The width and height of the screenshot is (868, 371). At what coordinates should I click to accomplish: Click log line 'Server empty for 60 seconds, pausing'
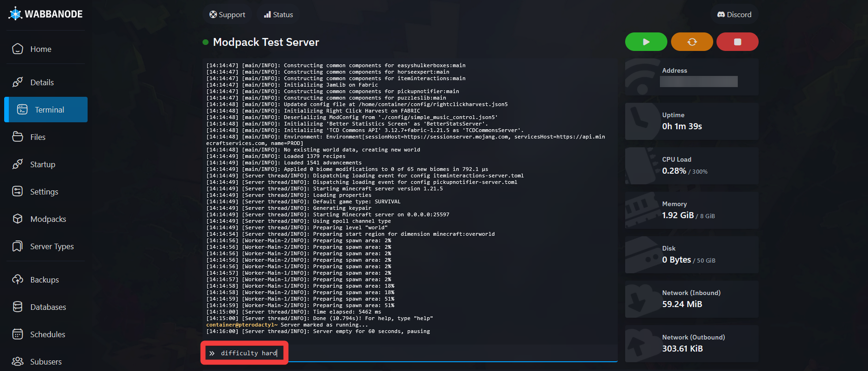pos(318,331)
